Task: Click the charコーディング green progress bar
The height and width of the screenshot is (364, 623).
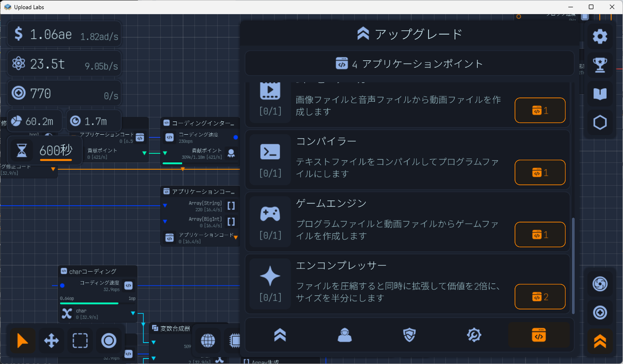Action: (89, 303)
